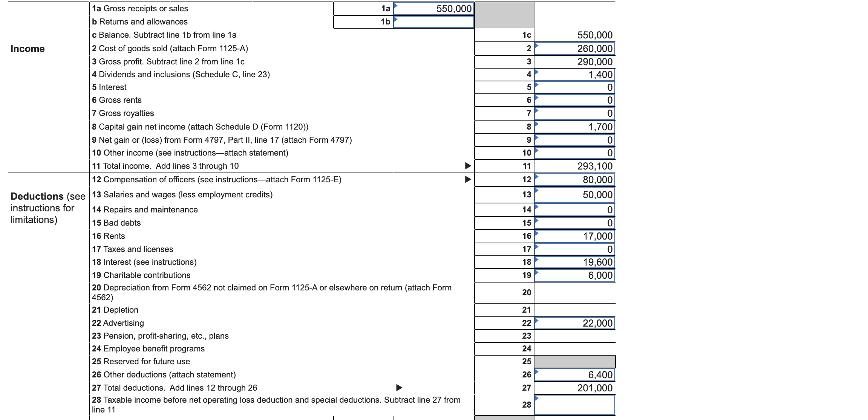Click salaries and wages field 50,000
868x420 pixels.
click(574, 195)
